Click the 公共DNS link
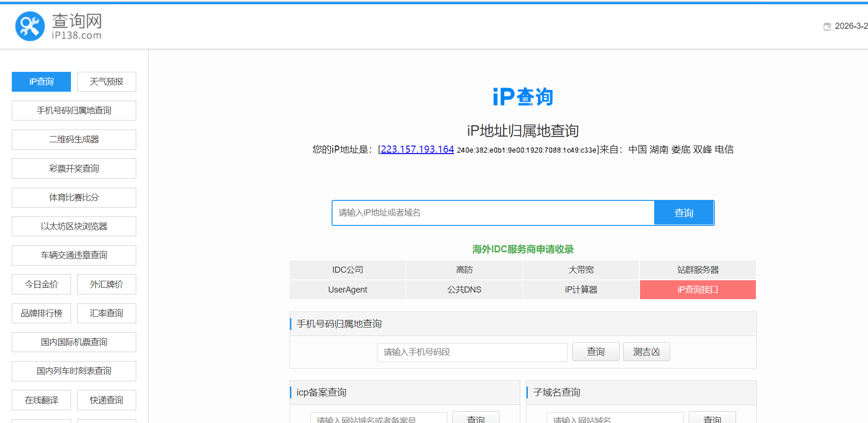 coord(464,290)
